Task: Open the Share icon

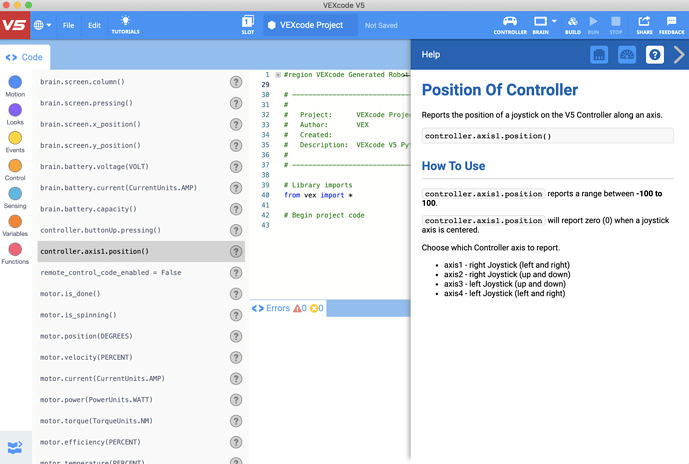Action: point(643,22)
